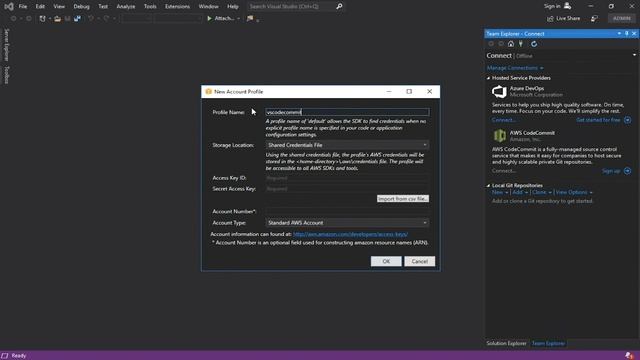Open the View Options dropdown
640x360 pixels.
point(574,192)
